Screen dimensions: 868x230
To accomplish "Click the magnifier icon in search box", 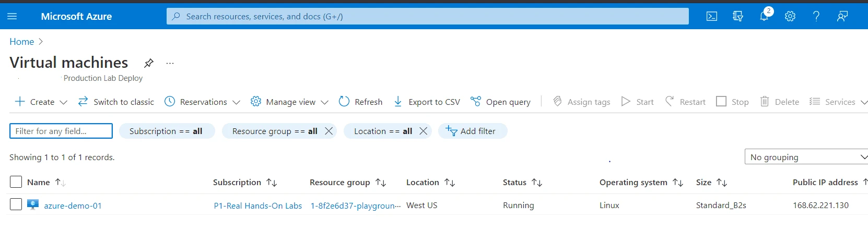I will pos(177,16).
